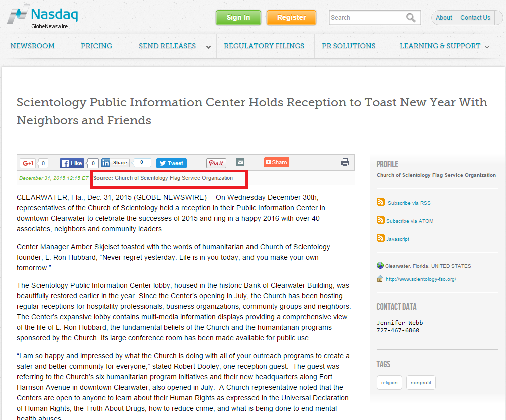Open the PR Solutions menu item
Image resolution: width=506 pixels, height=420 pixels.
tap(349, 46)
